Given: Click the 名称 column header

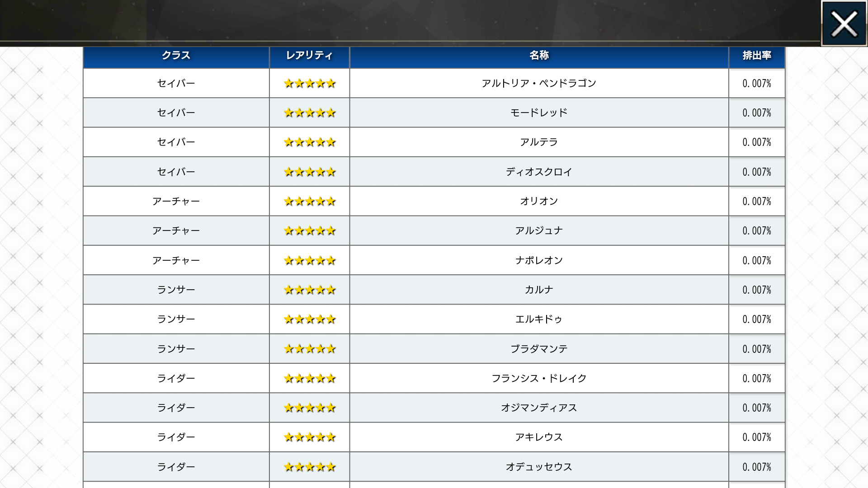Looking at the screenshot, I should click(539, 56).
